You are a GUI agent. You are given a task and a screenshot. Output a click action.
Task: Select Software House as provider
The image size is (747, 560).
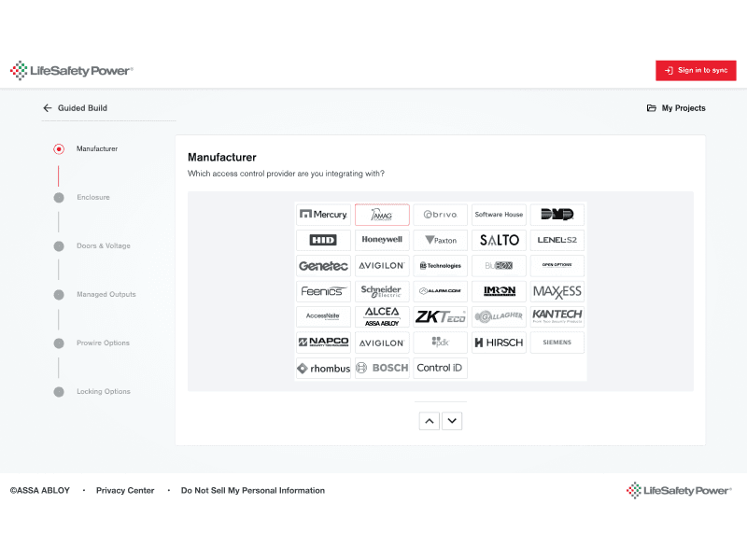[x=499, y=215]
